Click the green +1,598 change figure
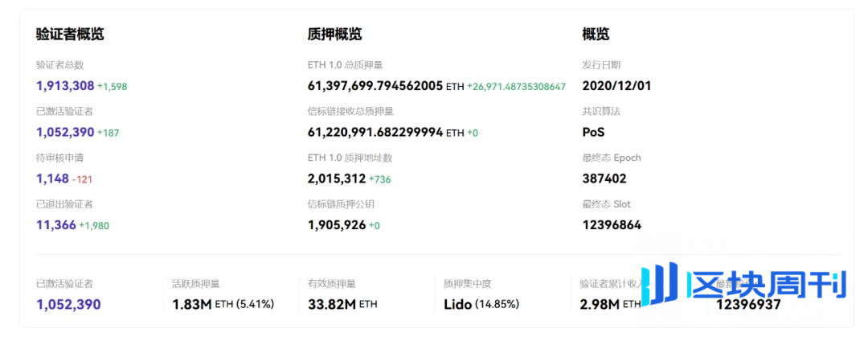Image resolution: width=868 pixels, height=341 pixels. [x=113, y=86]
